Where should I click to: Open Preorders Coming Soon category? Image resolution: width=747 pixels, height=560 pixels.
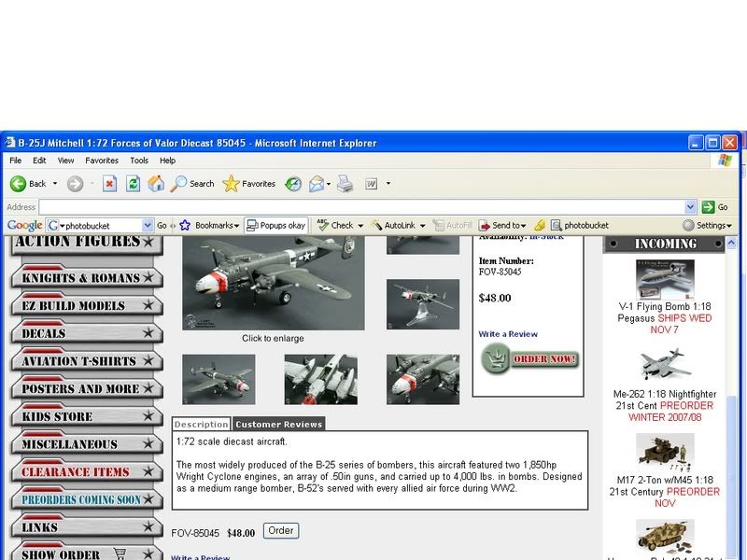tap(87, 498)
